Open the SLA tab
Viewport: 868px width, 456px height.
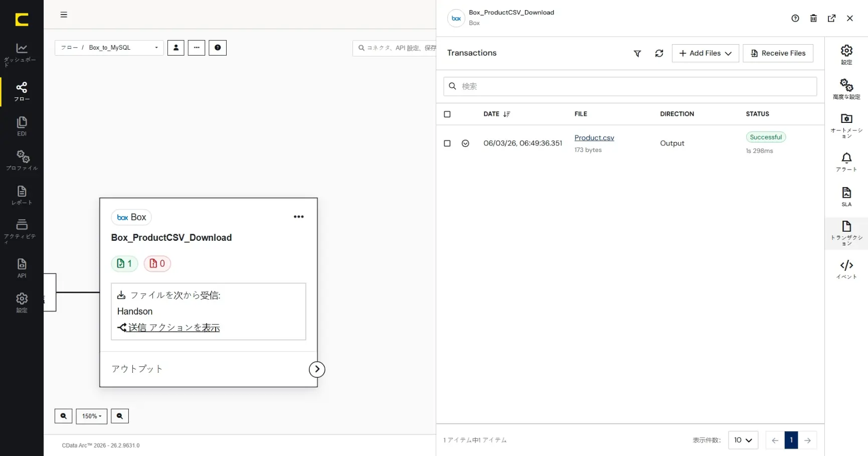tap(846, 197)
